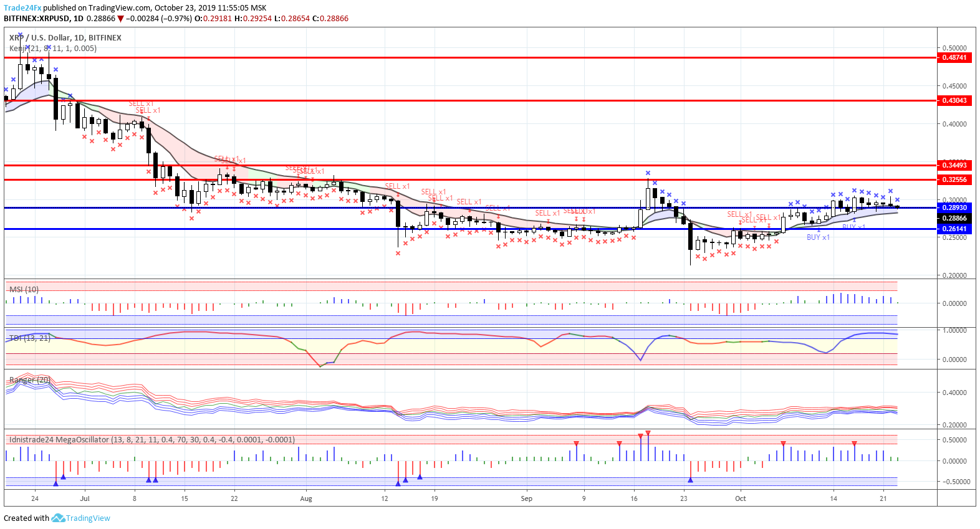Click the TDI 1.00000 scale value
Image resolution: width=980 pixels, height=529 pixels.
pos(954,330)
